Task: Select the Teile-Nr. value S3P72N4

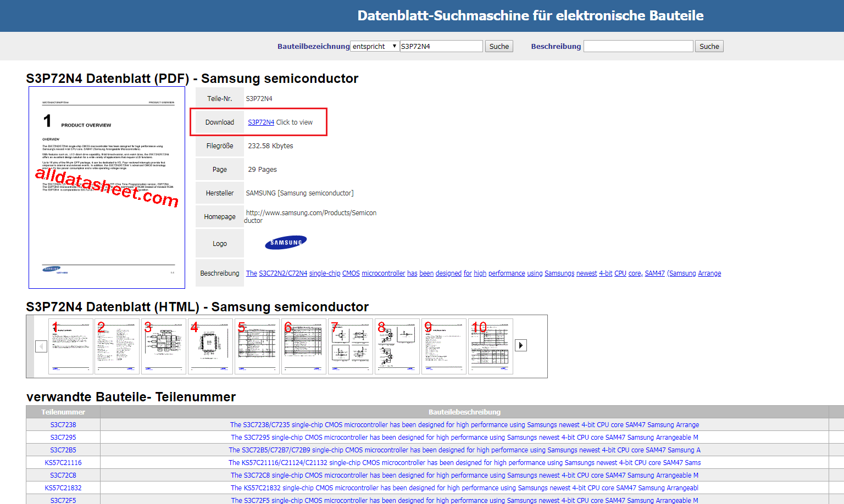Action: 259,99
